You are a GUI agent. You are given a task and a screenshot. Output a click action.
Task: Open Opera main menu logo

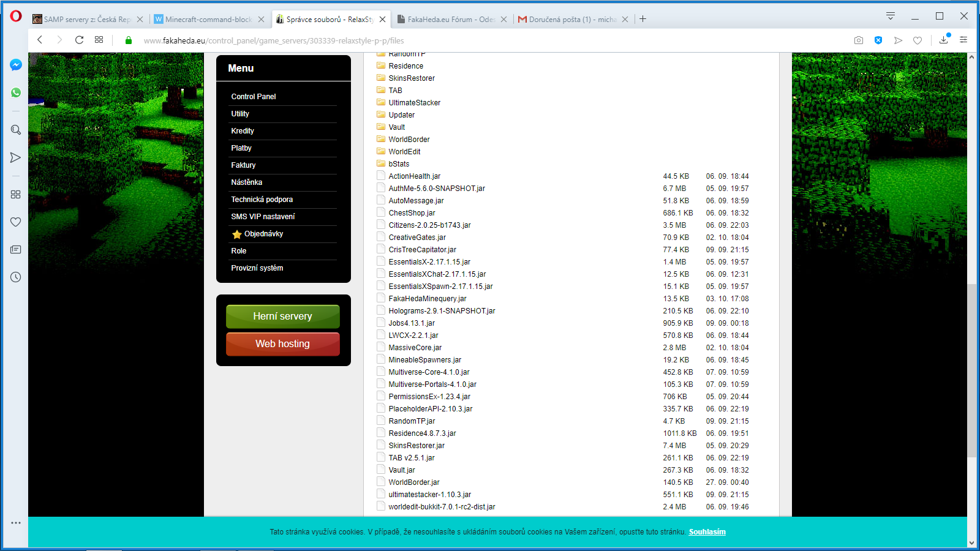pyautogui.click(x=16, y=16)
